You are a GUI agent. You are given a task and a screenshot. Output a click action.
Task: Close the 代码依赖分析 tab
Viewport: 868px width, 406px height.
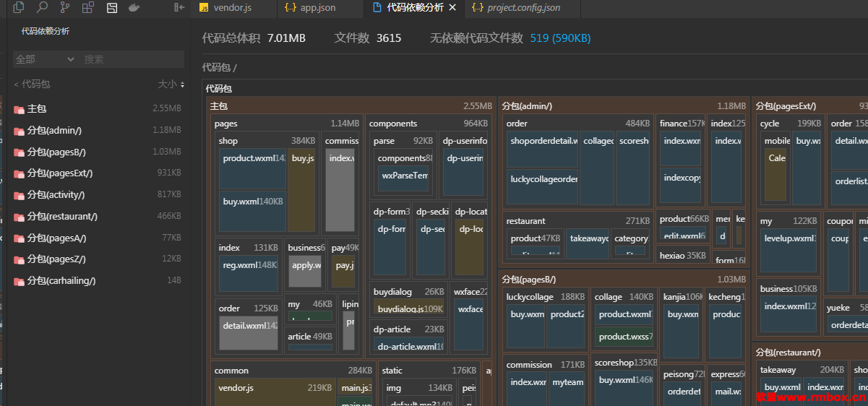coord(452,7)
